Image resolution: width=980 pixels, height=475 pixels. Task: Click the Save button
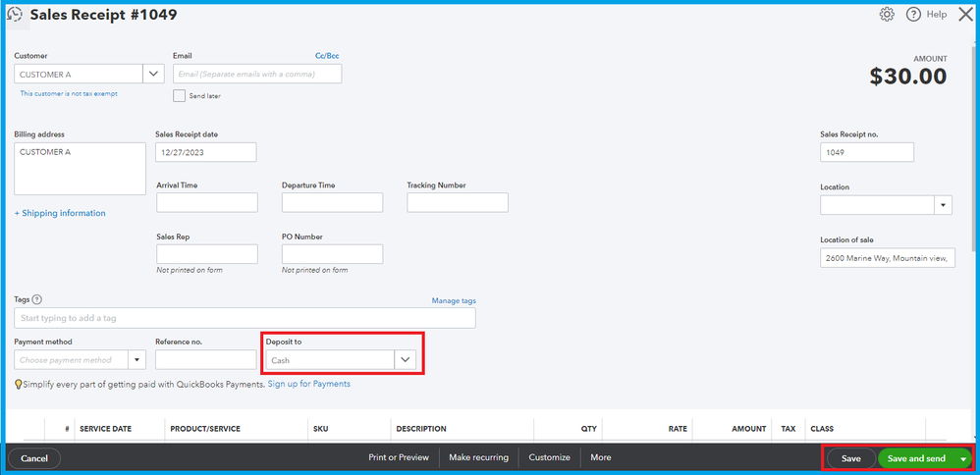[x=851, y=458]
